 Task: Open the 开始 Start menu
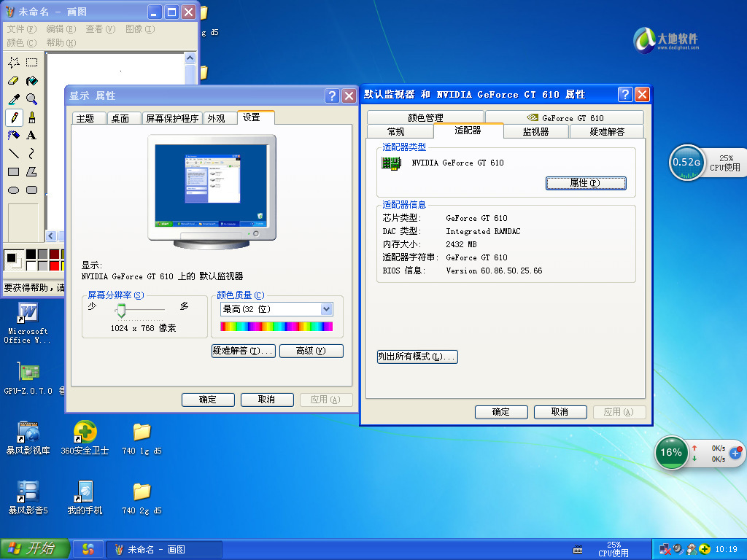point(35,549)
